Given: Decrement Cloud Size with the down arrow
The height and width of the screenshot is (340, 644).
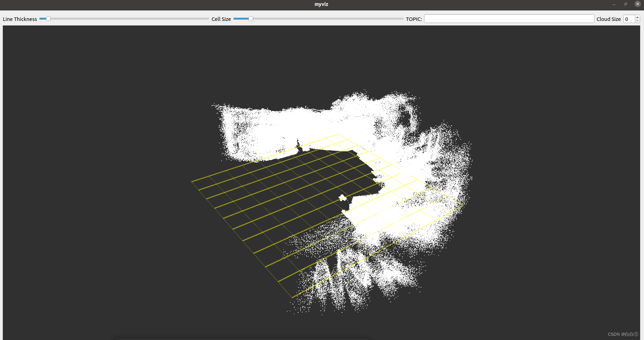Looking at the screenshot, I should 638,21.
